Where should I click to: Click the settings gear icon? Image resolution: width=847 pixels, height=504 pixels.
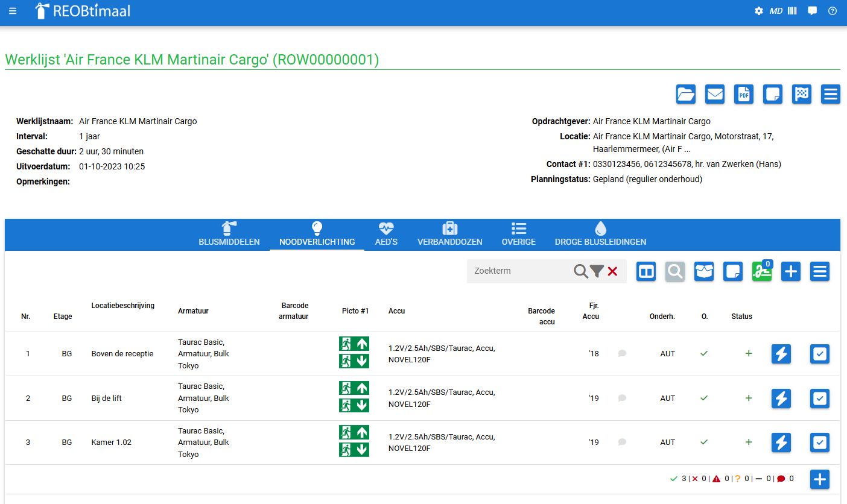click(x=759, y=11)
